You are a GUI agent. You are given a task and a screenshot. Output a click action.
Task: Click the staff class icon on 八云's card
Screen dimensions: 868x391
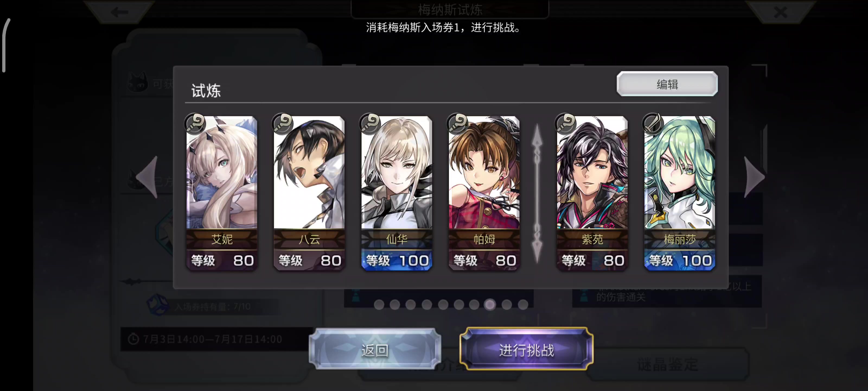pyautogui.click(x=283, y=124)
